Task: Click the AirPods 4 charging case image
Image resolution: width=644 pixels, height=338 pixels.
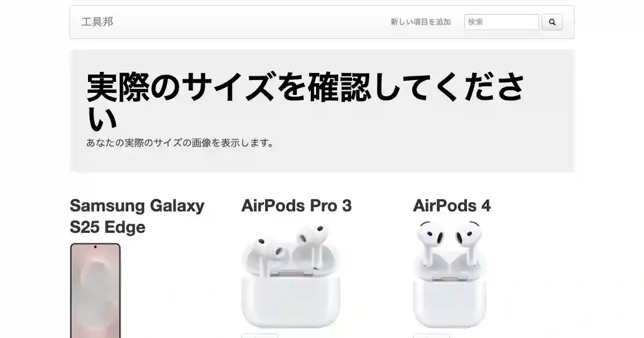Action: [450, 275]
